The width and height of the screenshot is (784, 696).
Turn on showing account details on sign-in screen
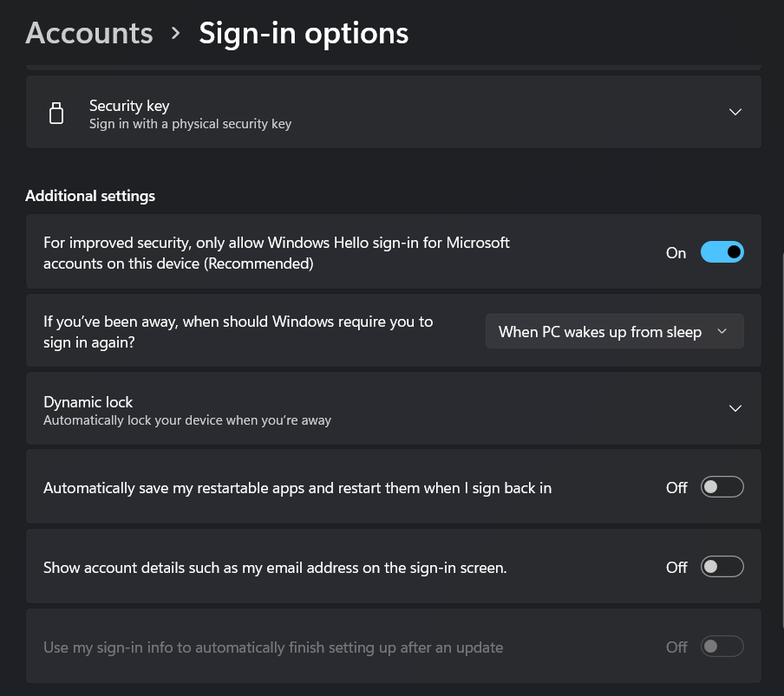(722, 566)
